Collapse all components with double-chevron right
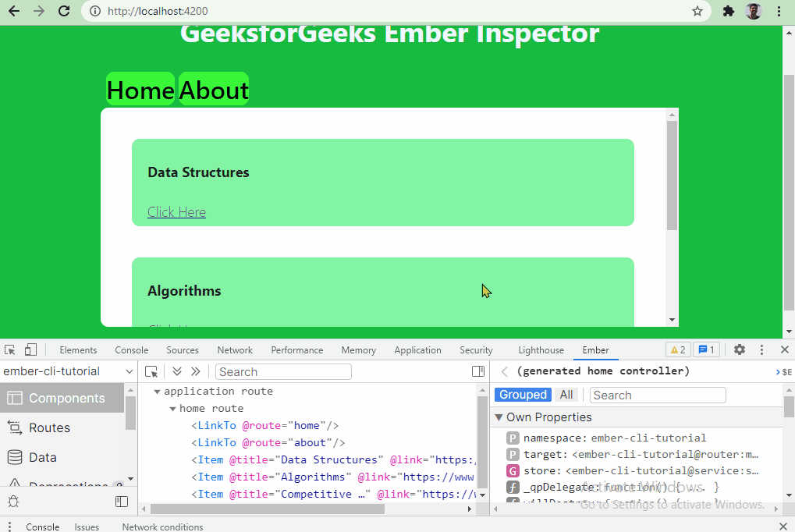The width and height of the screenshot is (795, 532). 196,371
